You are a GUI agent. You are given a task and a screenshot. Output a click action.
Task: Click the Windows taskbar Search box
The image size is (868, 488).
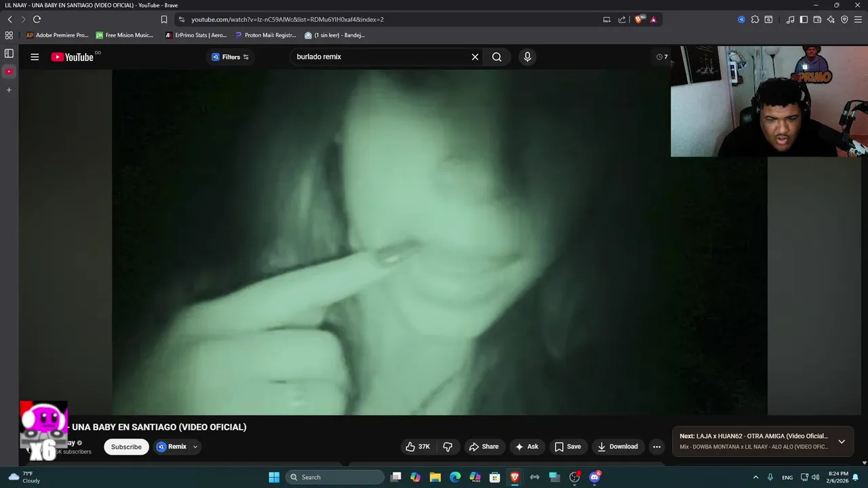[335, 477]
